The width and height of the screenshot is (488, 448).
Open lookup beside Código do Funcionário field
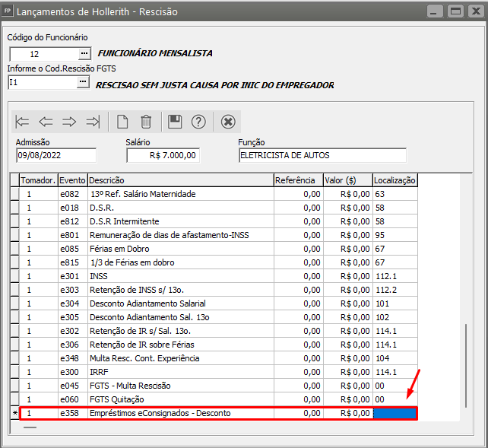(x=84, y=53)
